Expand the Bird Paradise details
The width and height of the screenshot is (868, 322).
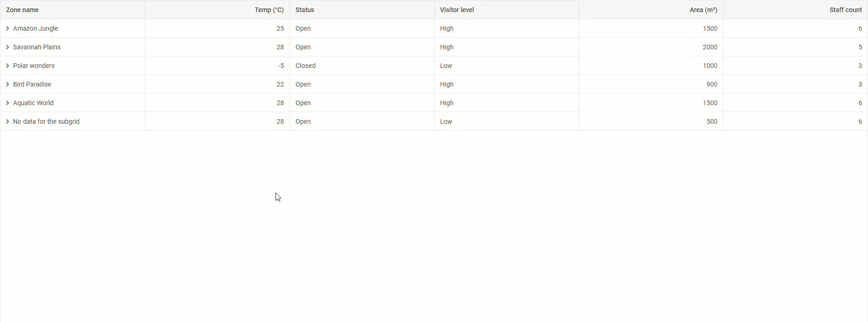tap(7, 84)
